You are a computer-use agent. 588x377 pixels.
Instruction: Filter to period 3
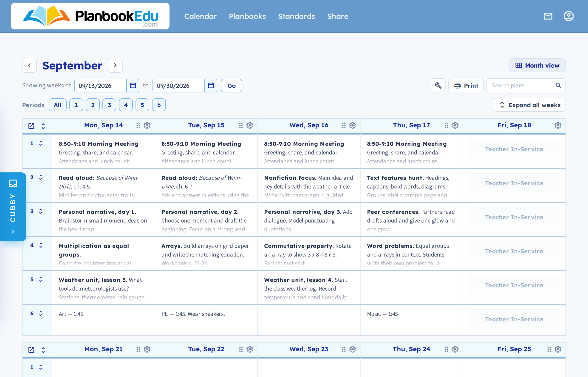109,105
